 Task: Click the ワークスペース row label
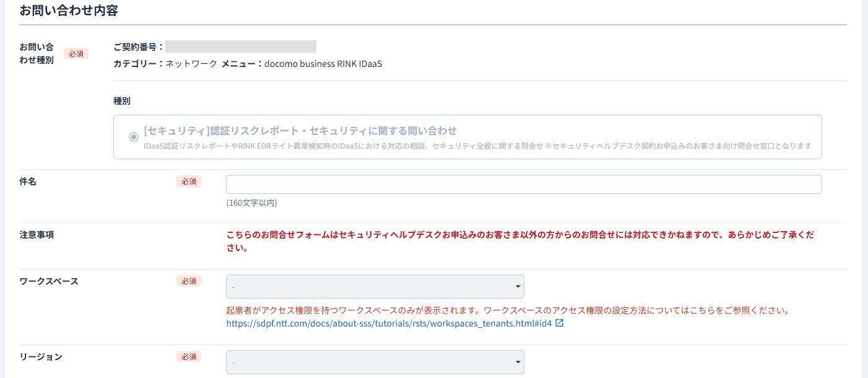click(49, 281)
